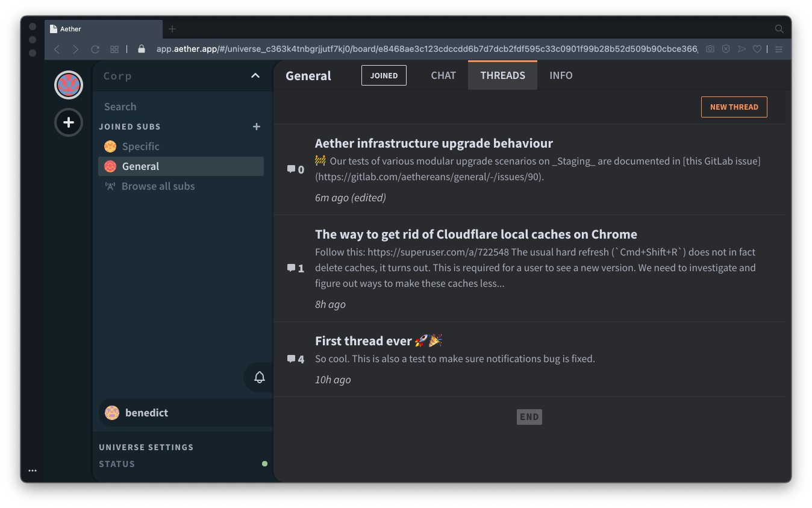812x508 pixels.
Task: Click the Browse all subs antenna icon
Action: (110, 186)
